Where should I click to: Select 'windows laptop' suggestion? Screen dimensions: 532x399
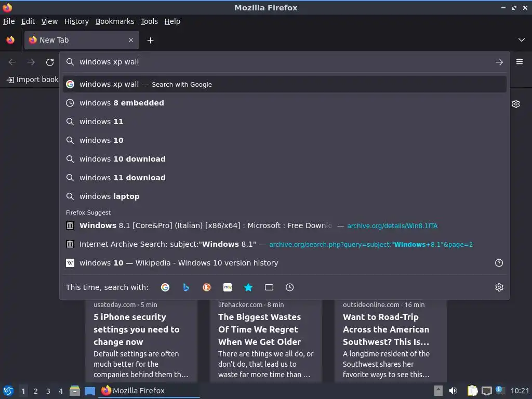coord(285,196)
